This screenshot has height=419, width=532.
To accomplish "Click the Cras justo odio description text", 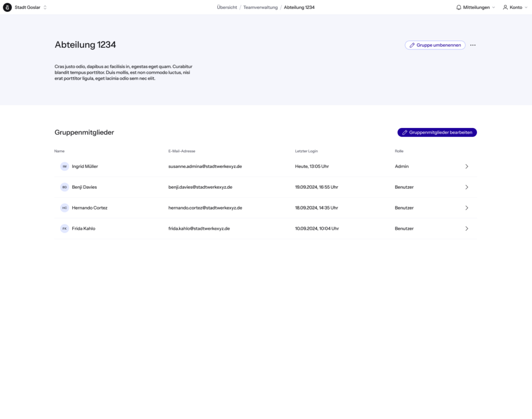I will 124,72.
